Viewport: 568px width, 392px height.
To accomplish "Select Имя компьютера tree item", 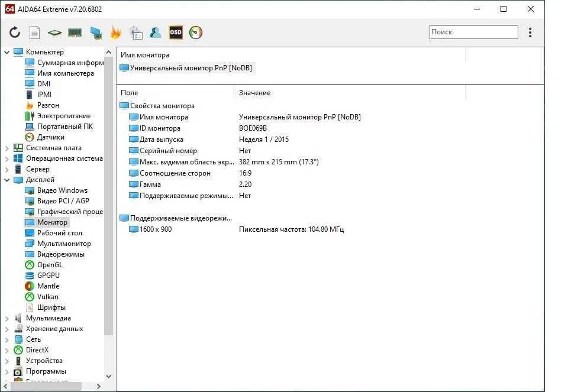I will pos(59,73).
